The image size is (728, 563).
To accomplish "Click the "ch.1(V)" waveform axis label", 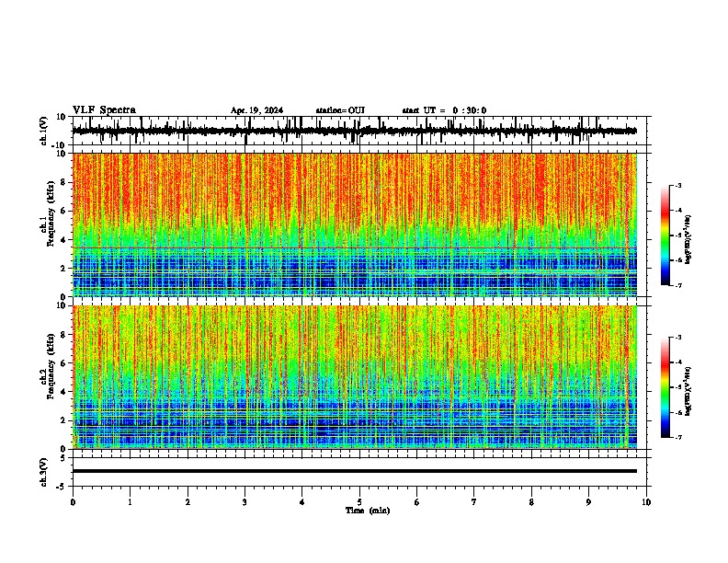I will pyautogui.click(x=44, y=131).
